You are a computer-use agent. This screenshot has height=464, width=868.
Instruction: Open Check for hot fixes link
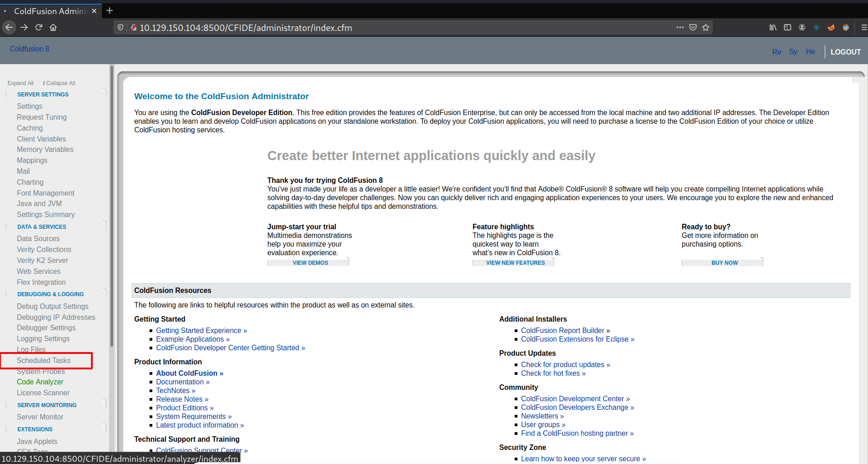click(553, 373)
